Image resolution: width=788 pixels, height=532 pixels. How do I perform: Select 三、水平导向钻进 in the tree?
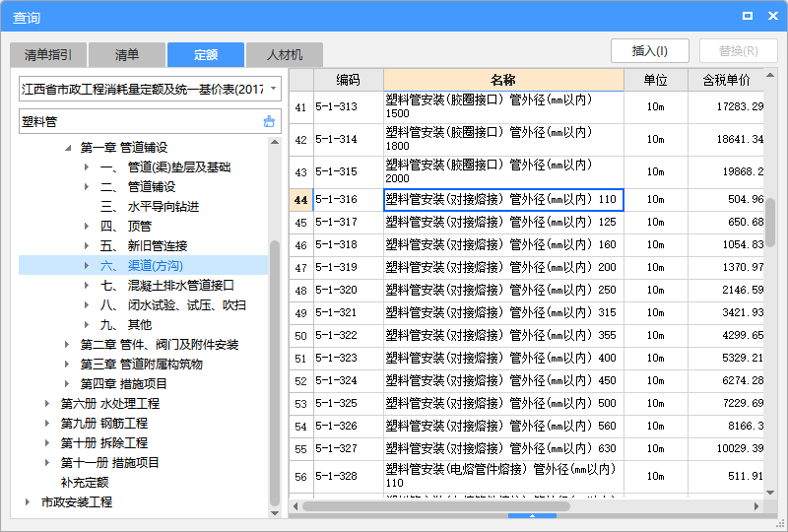[x=150, y=206]
